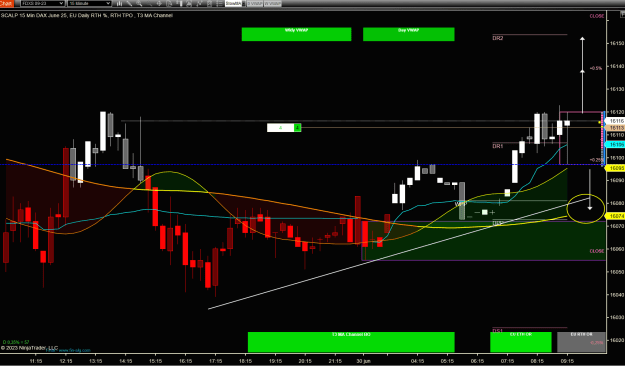Click the 11:15 time axis label
625x366 pixels.
pos(36,361)
